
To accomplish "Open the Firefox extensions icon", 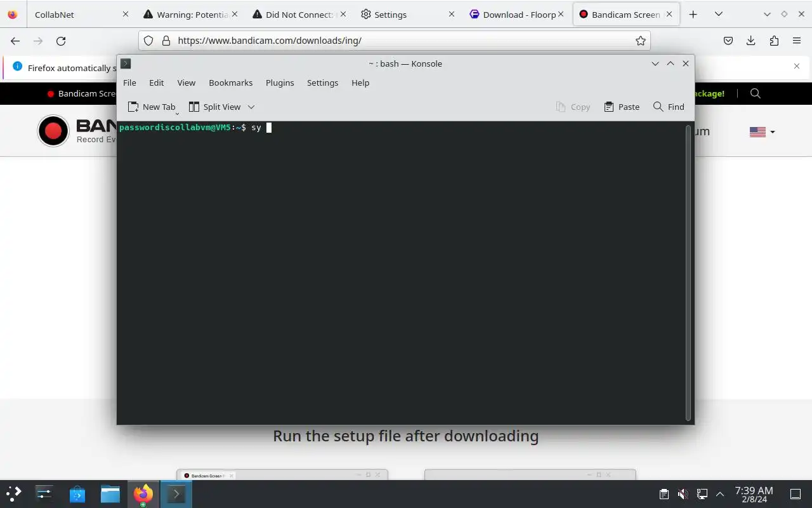I will (774, 41).
